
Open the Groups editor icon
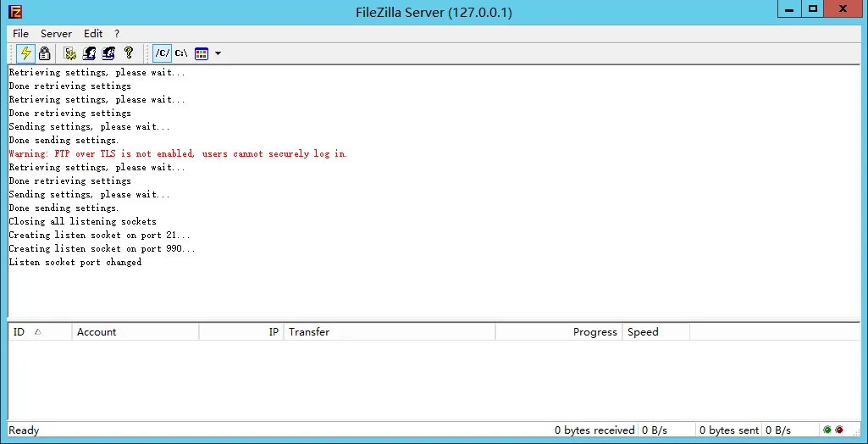click(108, 53)
